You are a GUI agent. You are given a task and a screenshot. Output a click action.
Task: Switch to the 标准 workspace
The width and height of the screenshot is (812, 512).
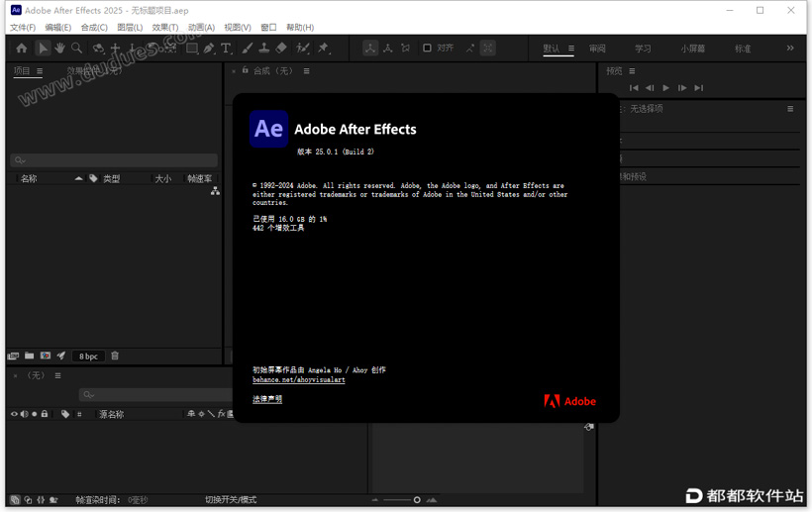coord(743,49)
